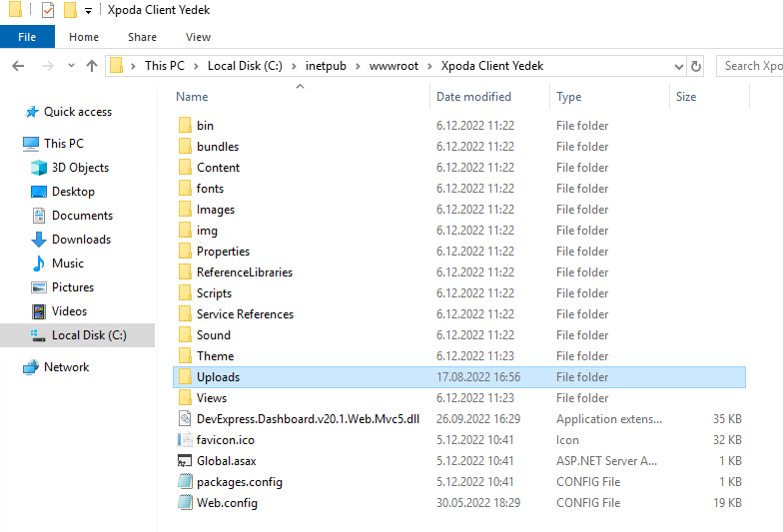783x532 pixels.
Task: Open 3D Objects in the navigation pane
Action: click(80, 168)
